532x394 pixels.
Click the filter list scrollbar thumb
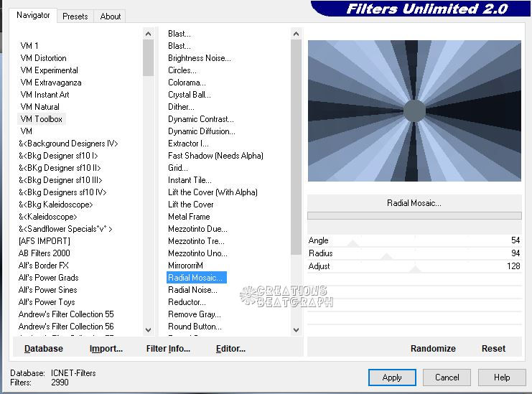pyautogui.click(x=296, y=147)
